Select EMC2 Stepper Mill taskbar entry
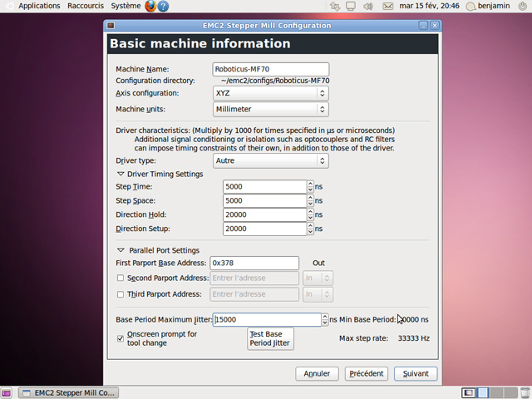 [68, 392]
